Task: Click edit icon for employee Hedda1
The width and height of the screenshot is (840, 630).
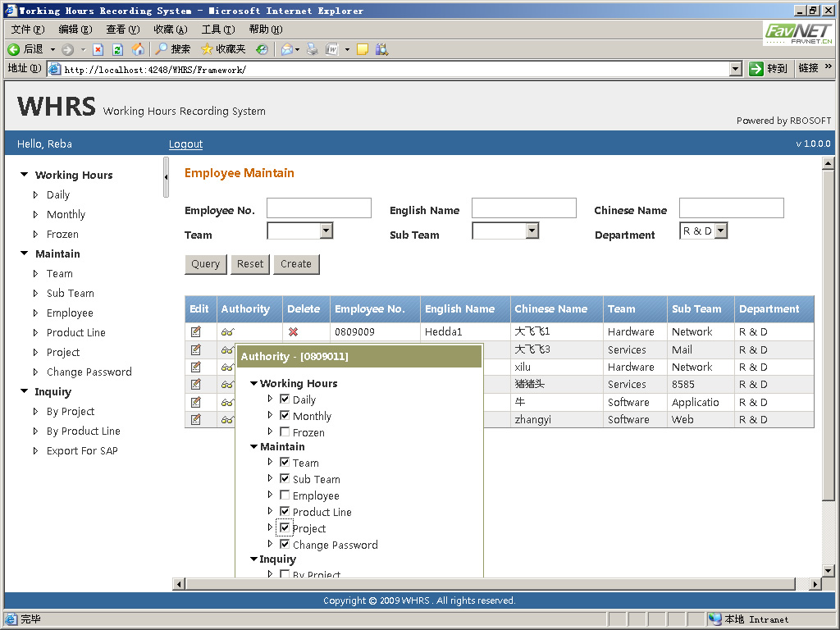Action: point(196,331)
